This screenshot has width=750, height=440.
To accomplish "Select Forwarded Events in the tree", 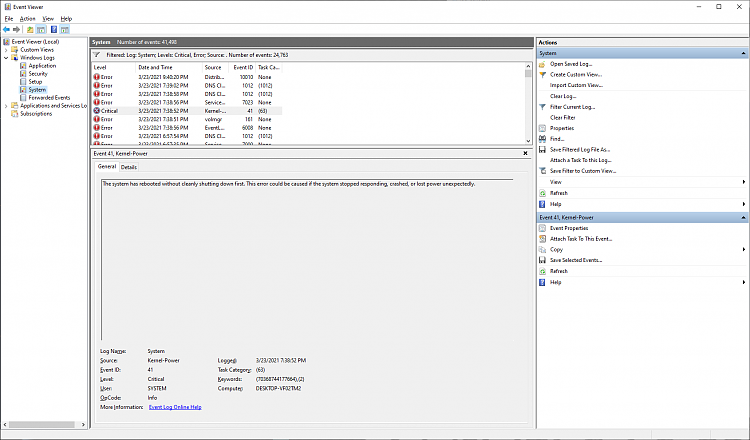I will point(49,98).
